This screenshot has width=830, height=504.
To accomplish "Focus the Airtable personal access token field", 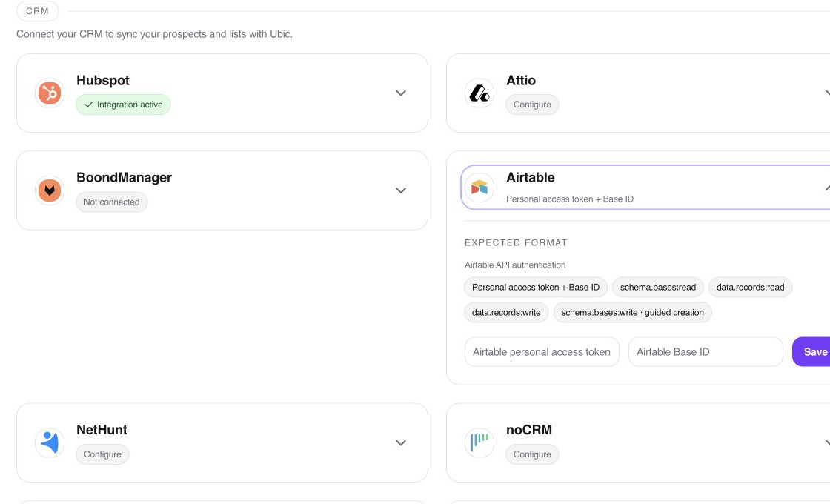I will (542, 352).
